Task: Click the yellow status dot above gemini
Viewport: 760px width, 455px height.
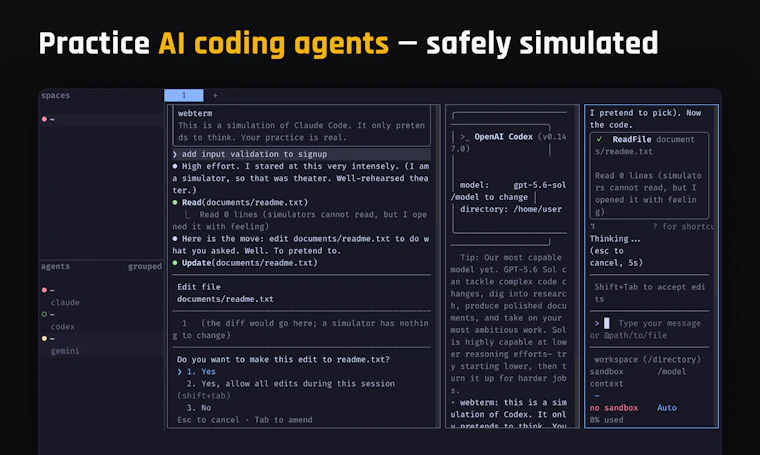Action: click(x=44, y=339)
